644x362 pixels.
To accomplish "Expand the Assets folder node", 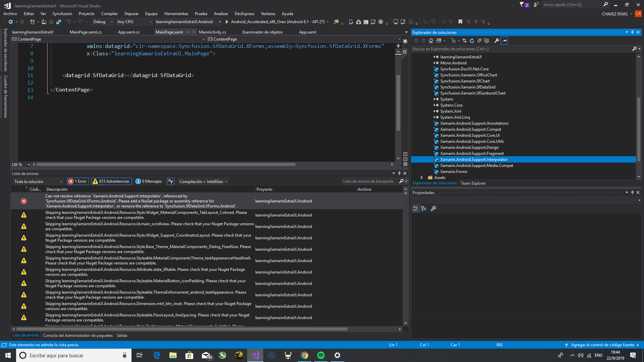I will click(422, 178).
